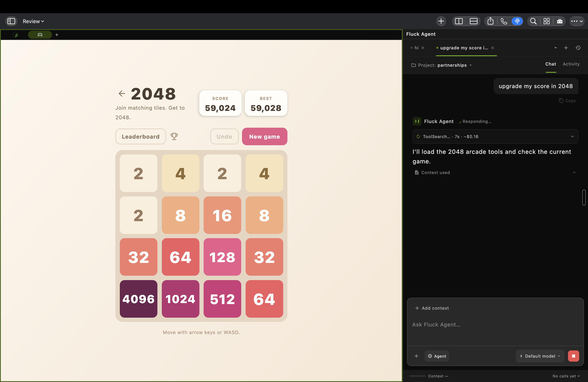Click the chat panel scrollbar thumb
588x382 pixels.
(x=584, y=197)
